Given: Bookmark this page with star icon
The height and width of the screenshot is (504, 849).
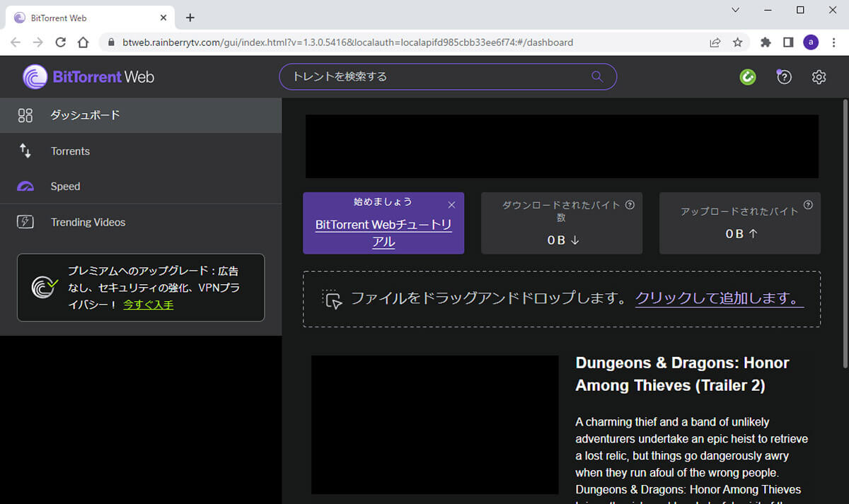Looking at the screenshot, I should [x=737, y=42].
